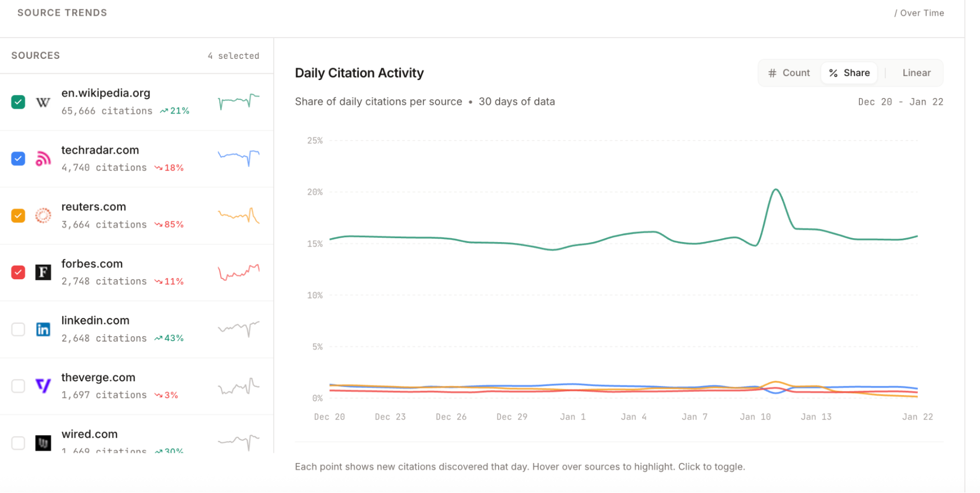
Task: Switch to the Count view tab
Action: pyautogui.click(x=789, y=73)
